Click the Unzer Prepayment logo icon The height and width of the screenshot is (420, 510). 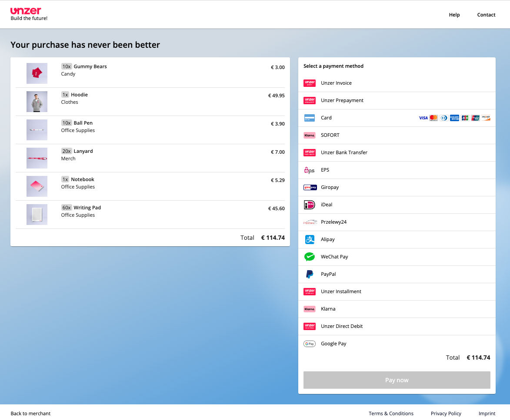coord(309,100)
